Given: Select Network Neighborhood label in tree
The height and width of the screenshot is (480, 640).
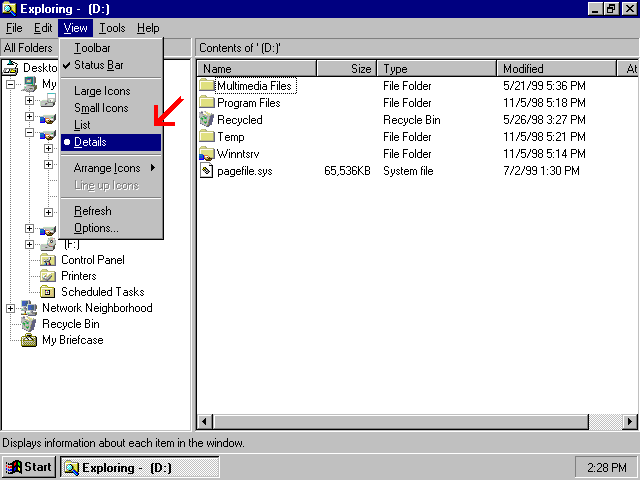Looking at the screenshot, I should coord(97,308).
